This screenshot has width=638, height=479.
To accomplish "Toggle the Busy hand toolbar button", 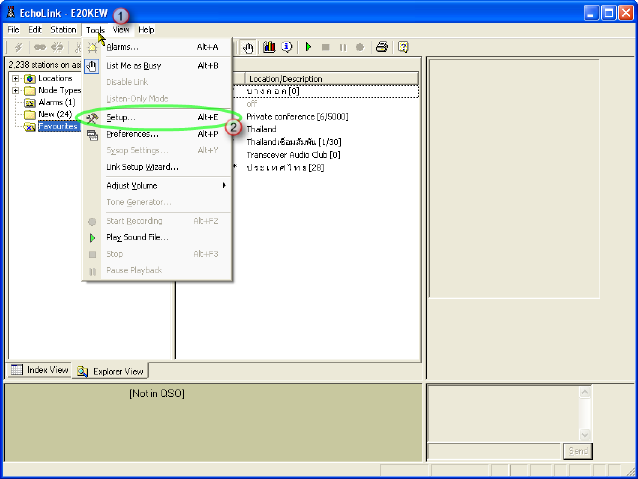I will click(248, 48).
